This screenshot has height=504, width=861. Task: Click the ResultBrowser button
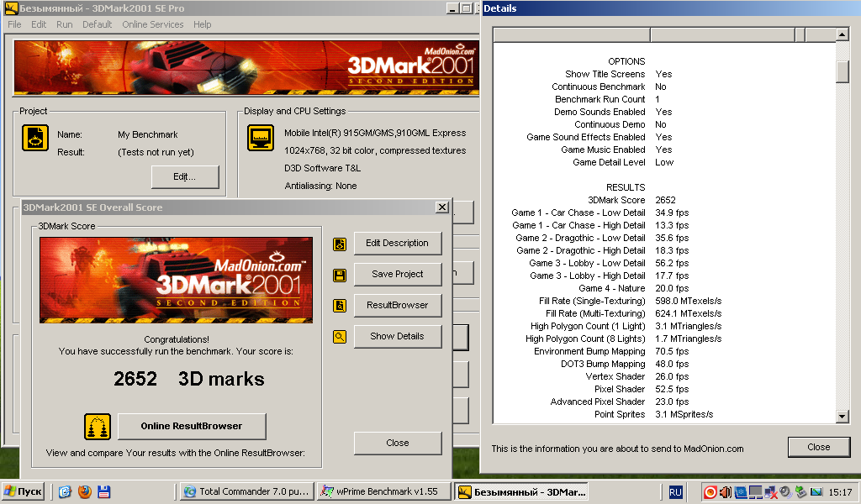pyautogui.click(x=398, y=305)
